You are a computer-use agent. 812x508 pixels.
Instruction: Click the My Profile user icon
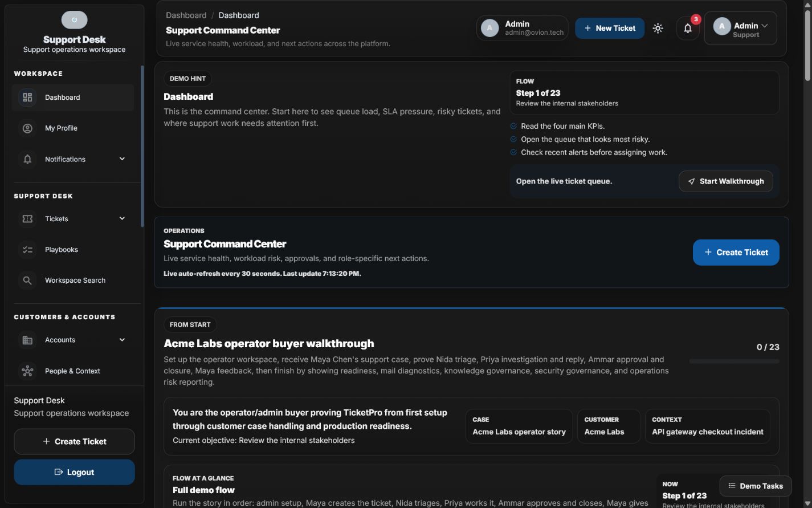pyautogui.click(x=27, y=128)
